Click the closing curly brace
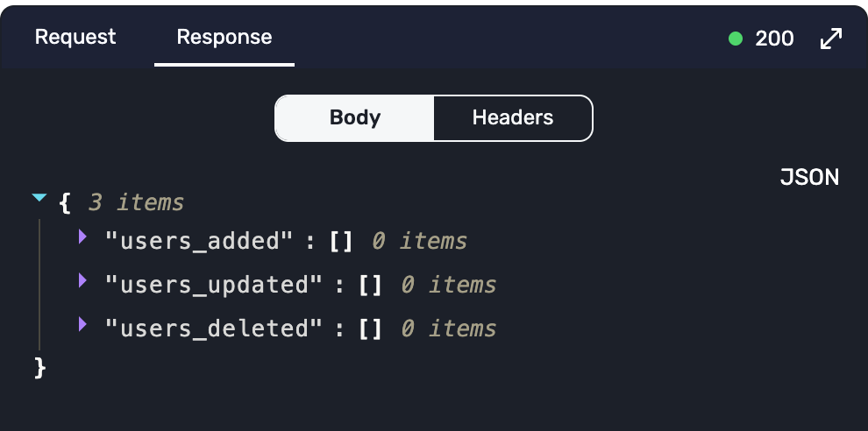The height and width of the screenshot is (431, 868). (x=39, y=367)
